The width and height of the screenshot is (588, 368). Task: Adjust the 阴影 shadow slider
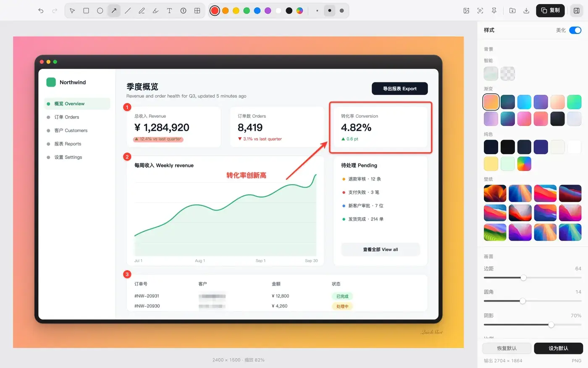click(551, 325)
